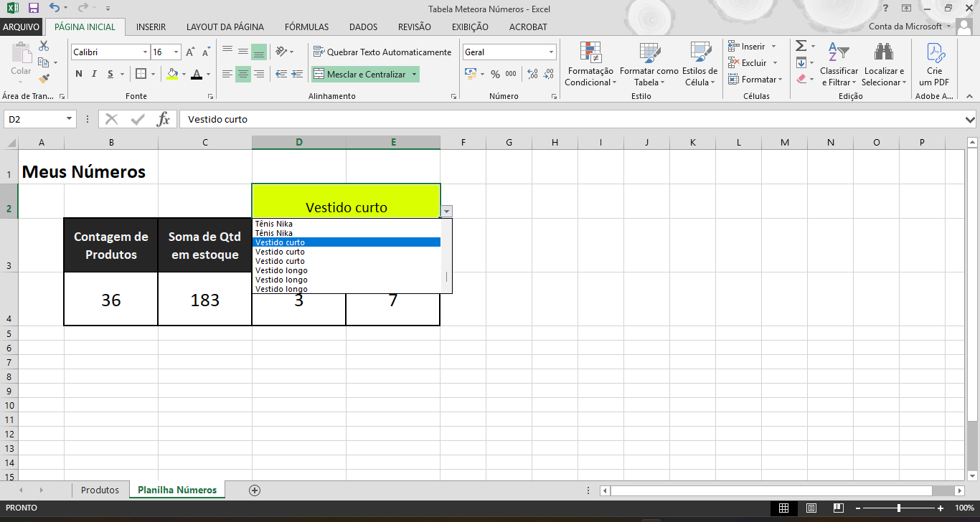This screenshot has height=522, width=980.
Task: Open the Calibri font name dropdown
Action: click(146, 52)
